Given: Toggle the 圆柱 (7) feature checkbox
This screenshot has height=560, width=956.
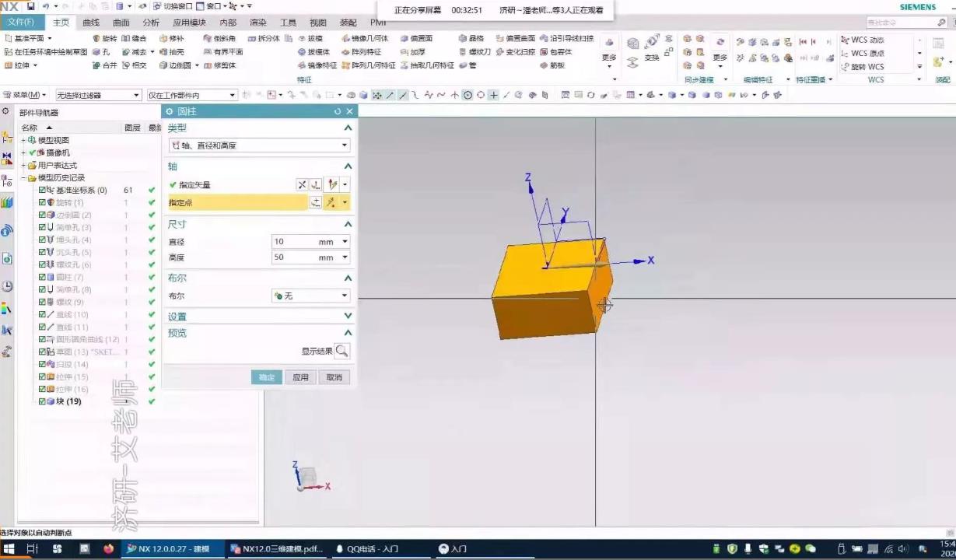Looking at the screenshot, I should pos(43,277).
